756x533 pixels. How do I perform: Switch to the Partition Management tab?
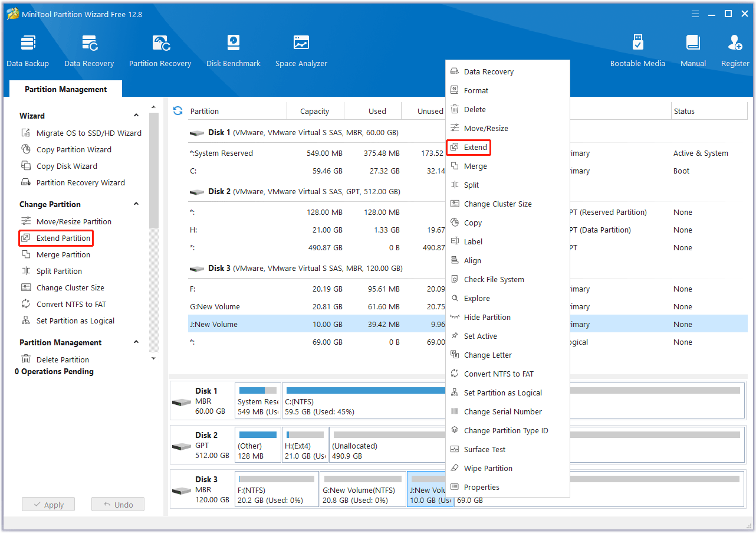(x=66, y=89)
